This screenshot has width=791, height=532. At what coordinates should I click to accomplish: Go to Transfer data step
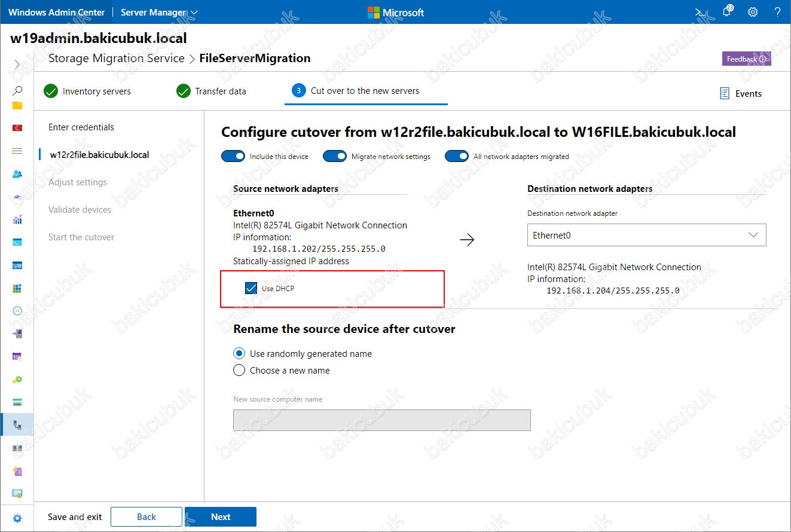pos(211,91)
